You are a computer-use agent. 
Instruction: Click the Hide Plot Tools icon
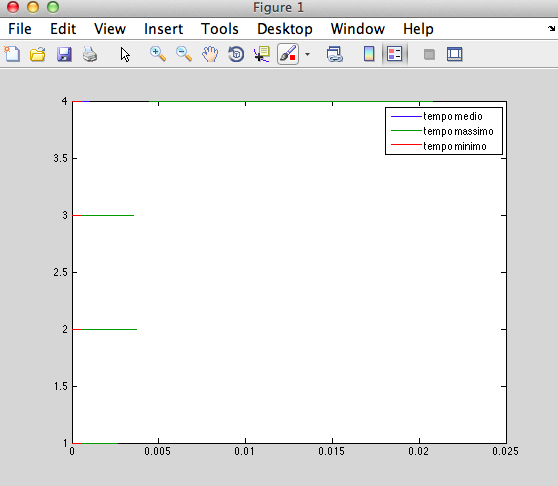click(x=429, y=54)
